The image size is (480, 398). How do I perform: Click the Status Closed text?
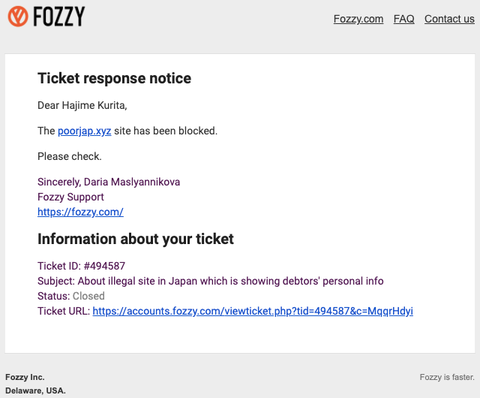(x=71, y=296)
